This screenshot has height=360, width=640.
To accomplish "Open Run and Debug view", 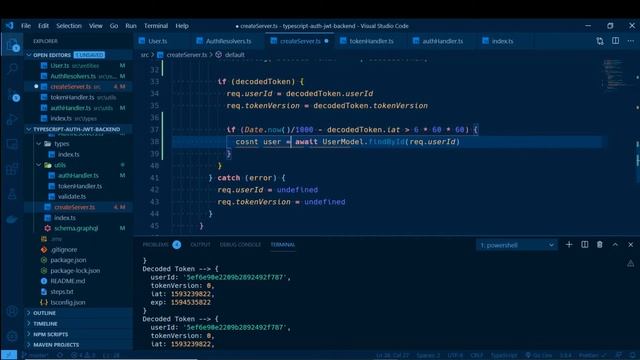I will (12, 119).
